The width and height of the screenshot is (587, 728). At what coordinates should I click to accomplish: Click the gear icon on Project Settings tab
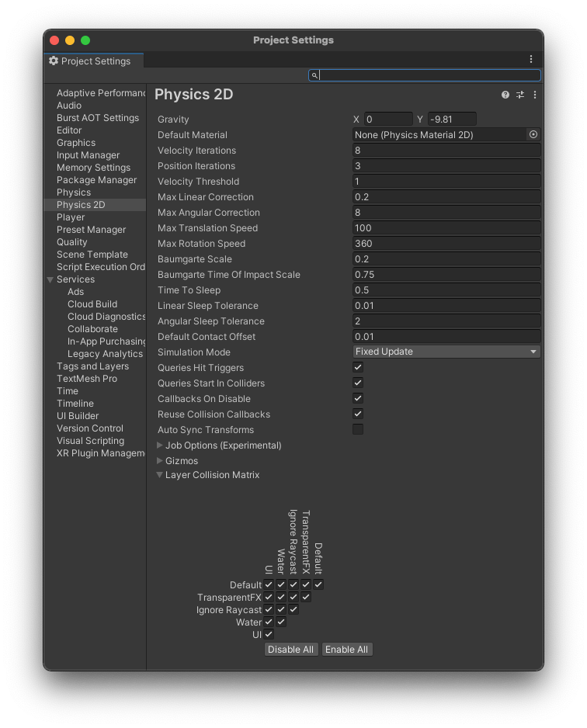click(54, 61)
